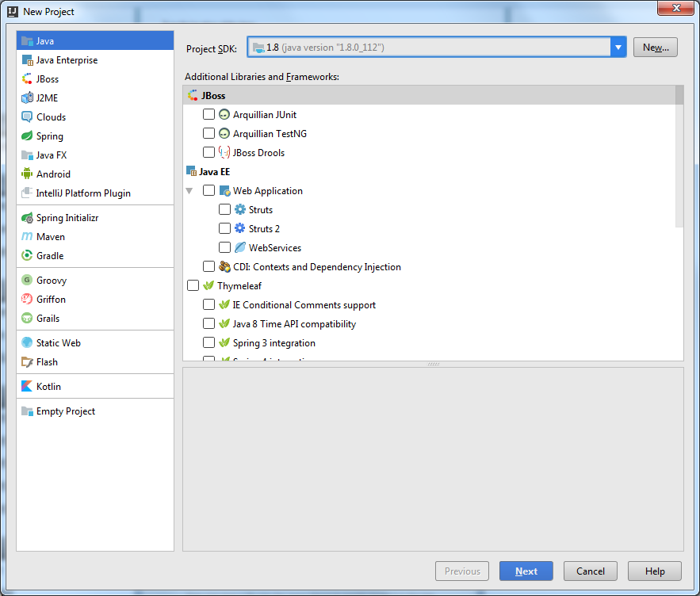This screenshot has width=700, height=596.
Task: Check IE Conditional Comments support
Action: point(208,304)
